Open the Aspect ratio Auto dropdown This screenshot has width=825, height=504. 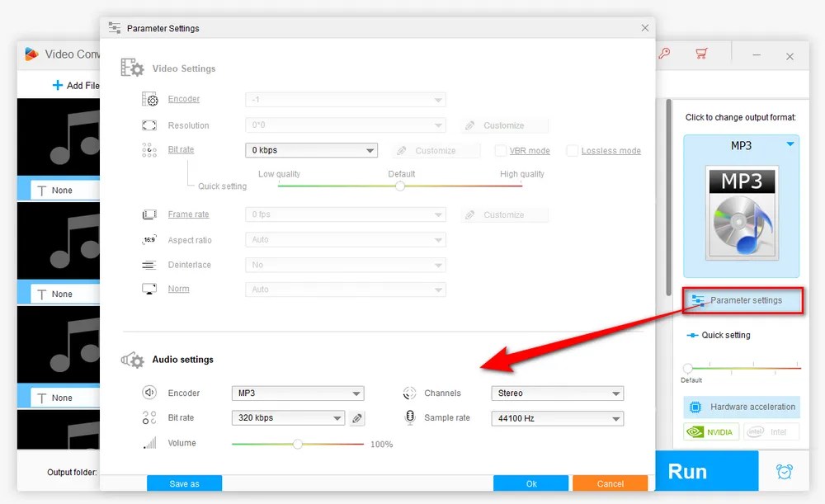click(x=346, y=240)
